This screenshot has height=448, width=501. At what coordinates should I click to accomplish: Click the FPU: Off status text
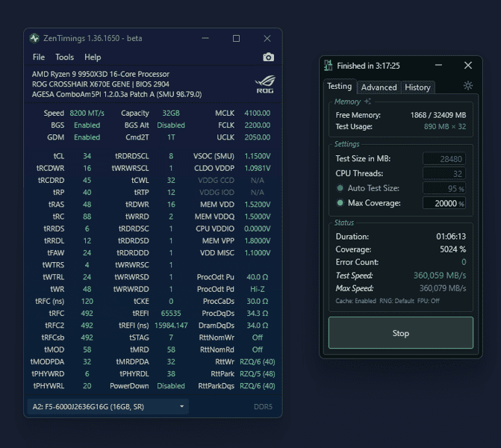[428, 301]
